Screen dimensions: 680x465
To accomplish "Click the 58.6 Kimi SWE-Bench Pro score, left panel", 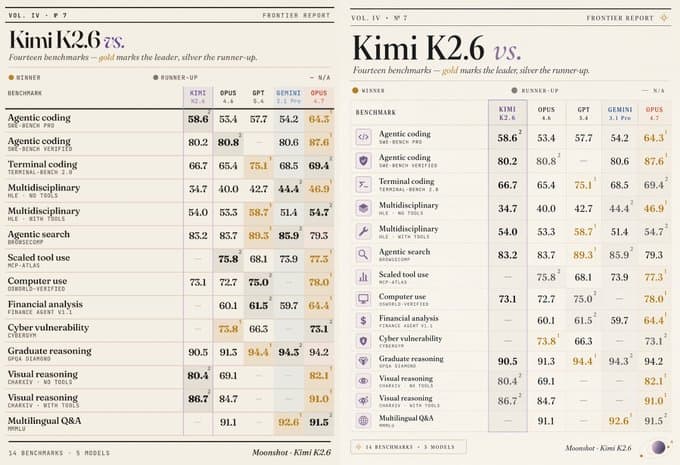I will tap(198, 119).
